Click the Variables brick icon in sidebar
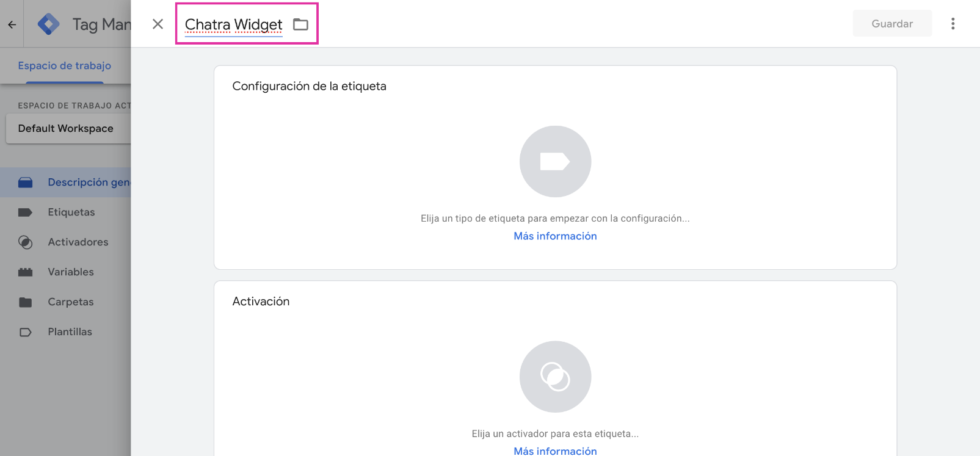This screenshot has width=980, height=456. tap(25, 272)
